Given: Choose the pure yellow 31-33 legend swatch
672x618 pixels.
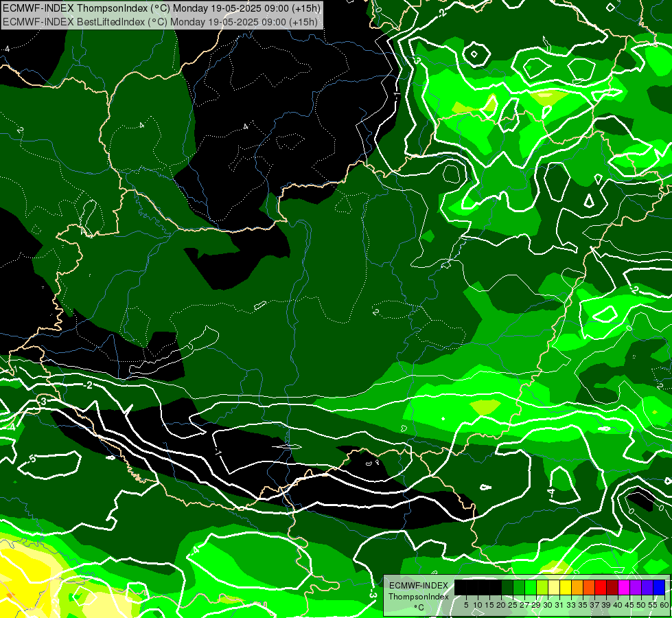Looking at the screenshot, I should click(566, 587).
